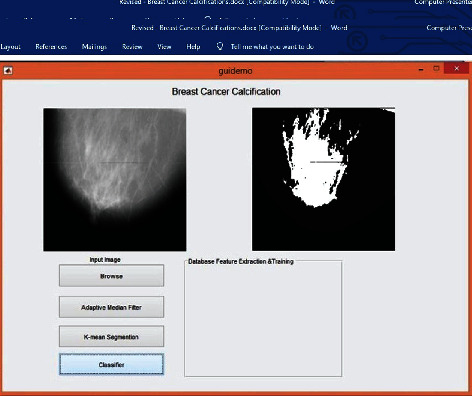Click the 'guidemo' window title
The height and width of the screenshot is (396, 473).
[x=235, y=71]
